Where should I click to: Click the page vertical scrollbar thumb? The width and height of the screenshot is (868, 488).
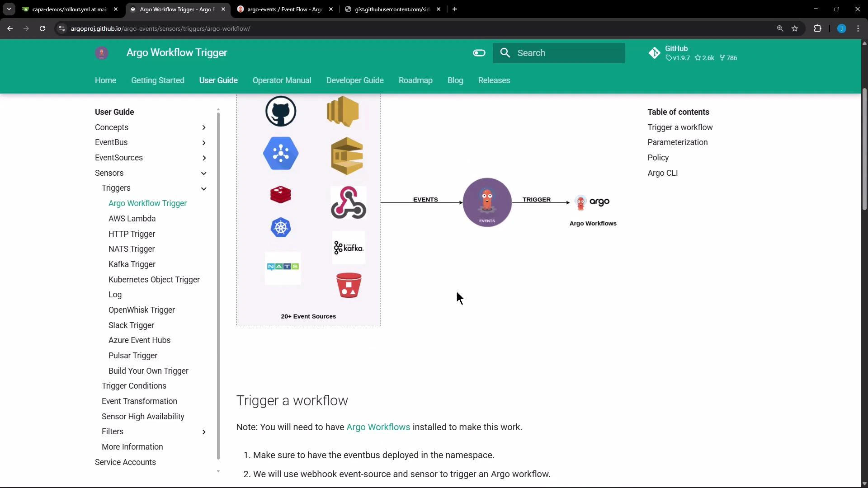tap(864, 149)
